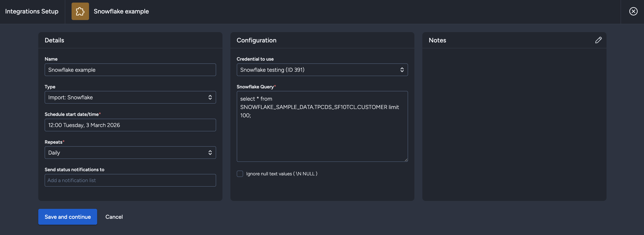Click into the Name input field
Viewport: 644px width, 235px height.
coord(130,70)
